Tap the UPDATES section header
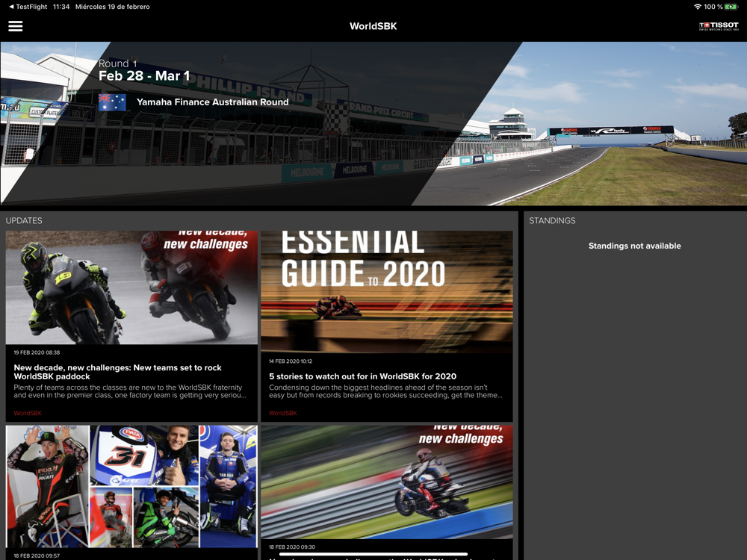 pyautogui.click(x=24, y=220)
